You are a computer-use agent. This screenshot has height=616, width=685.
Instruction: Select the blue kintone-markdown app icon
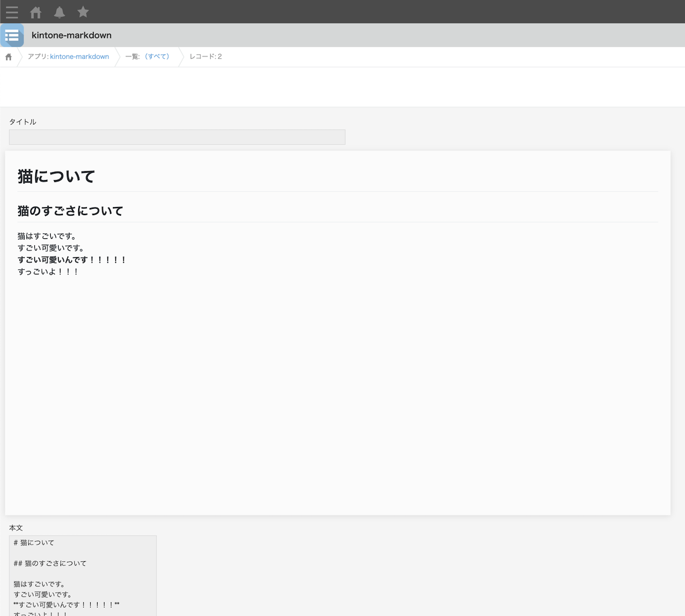12,35
